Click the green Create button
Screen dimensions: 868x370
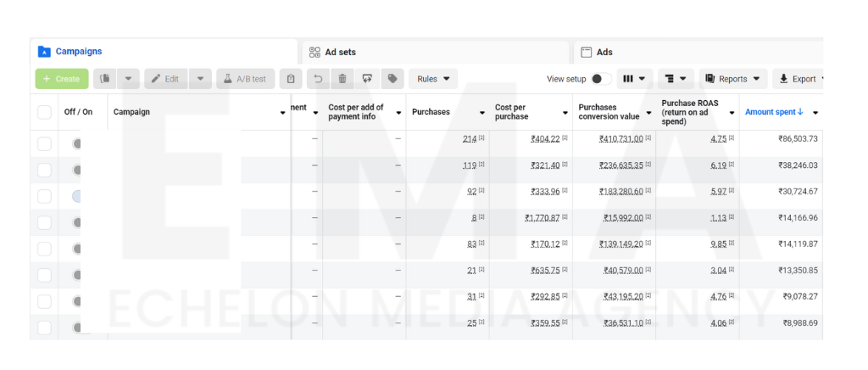pyautogui.click(x=61, y=79)
